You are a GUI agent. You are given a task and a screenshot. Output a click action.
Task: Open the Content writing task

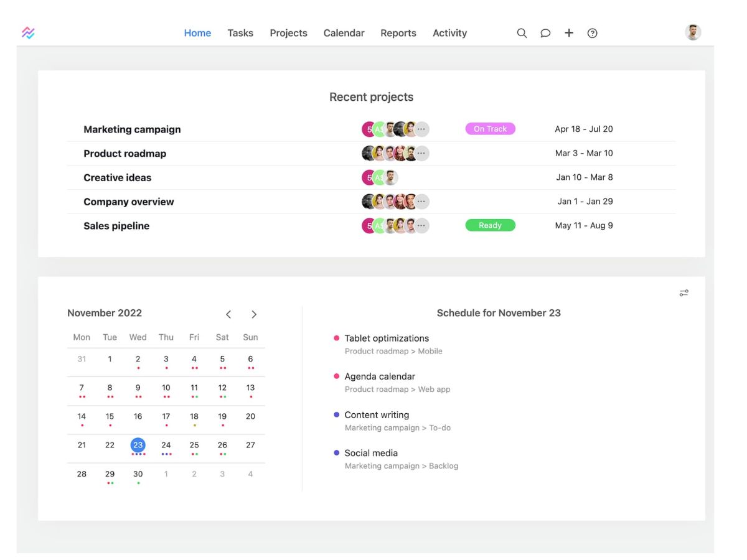coord(377,415)
